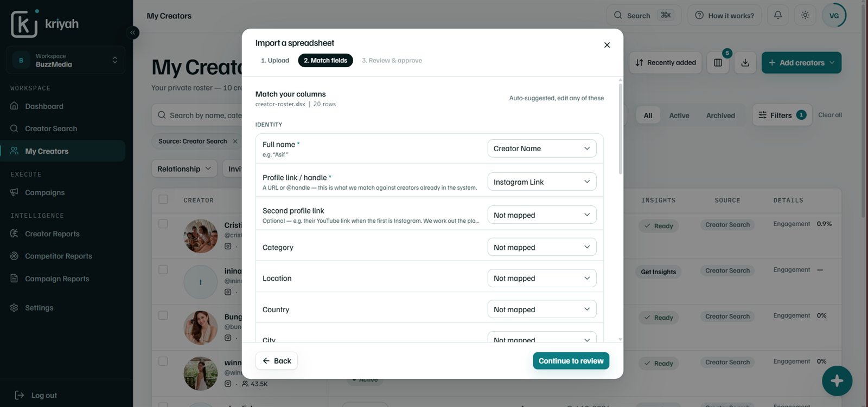Click the Back button in dialog
Viewport: 868px width, 407px height.
[276, 361]
